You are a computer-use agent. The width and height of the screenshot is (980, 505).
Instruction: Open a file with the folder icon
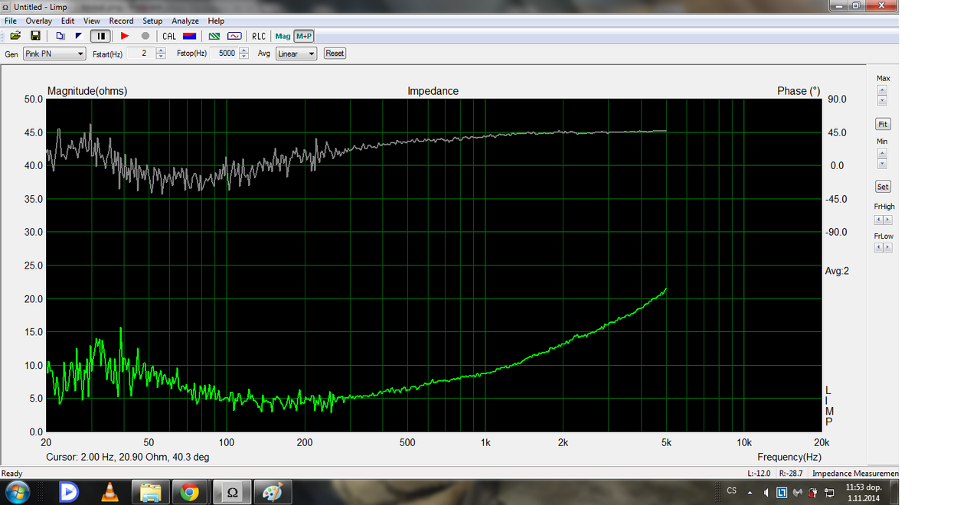[x=15, y=36]
